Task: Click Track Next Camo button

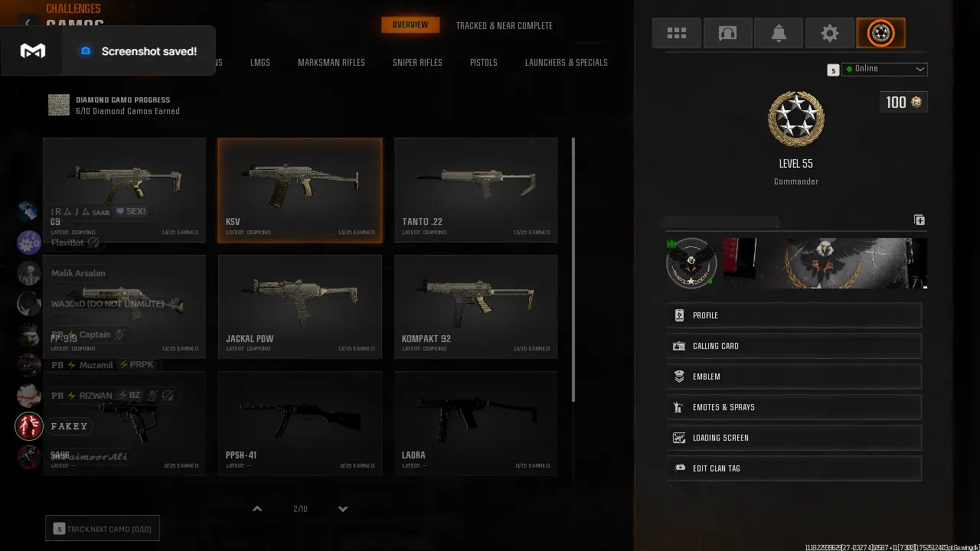Action: click(x=103, y=529)
